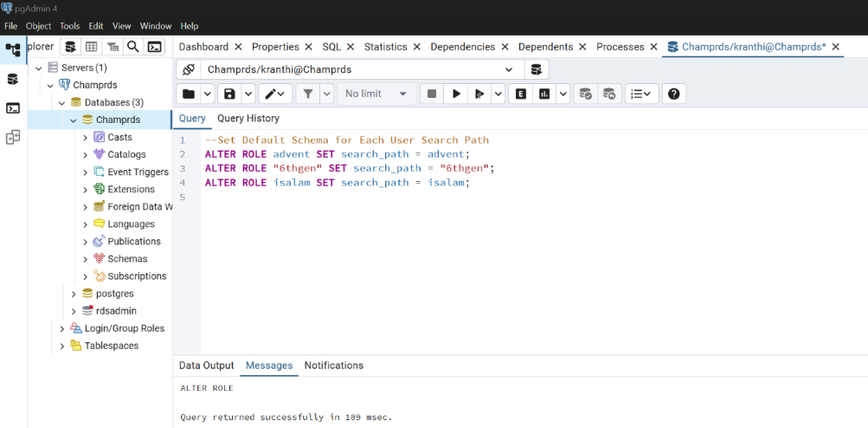Open the View menu
The image size is (868, 428).
click(122, 26)
